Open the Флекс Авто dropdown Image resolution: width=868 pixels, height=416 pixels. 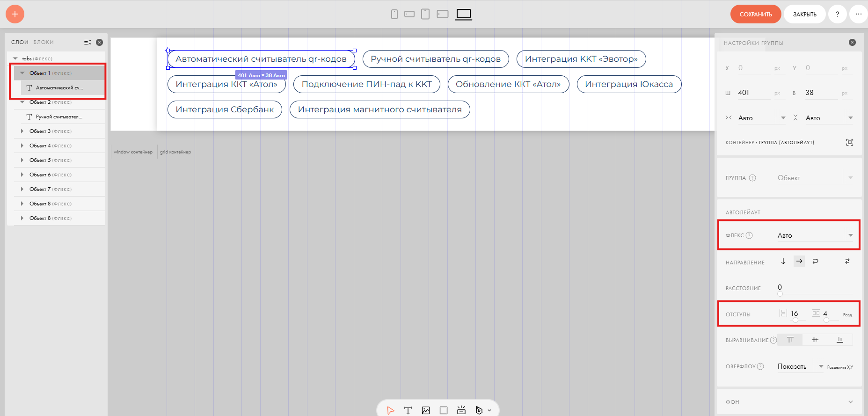tap(815, 235)
